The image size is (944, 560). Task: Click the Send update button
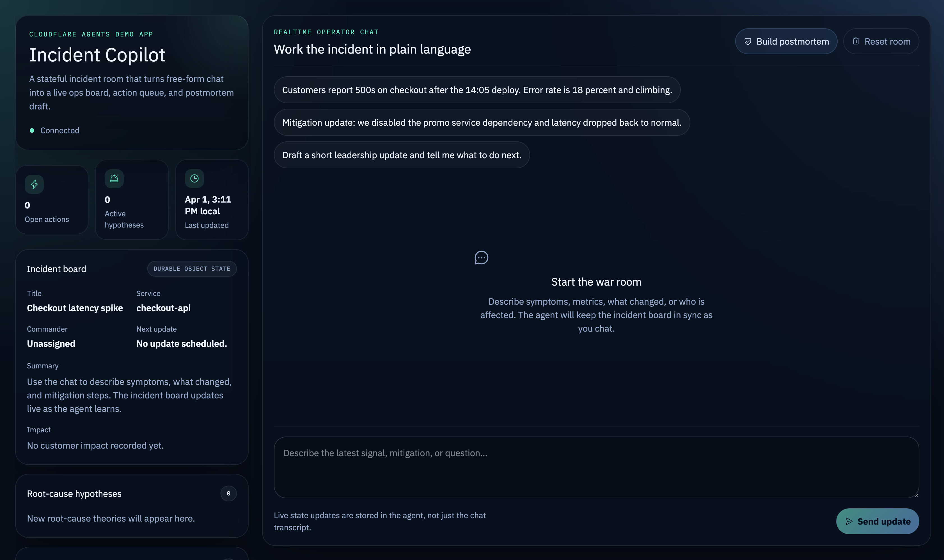point(877,521)
